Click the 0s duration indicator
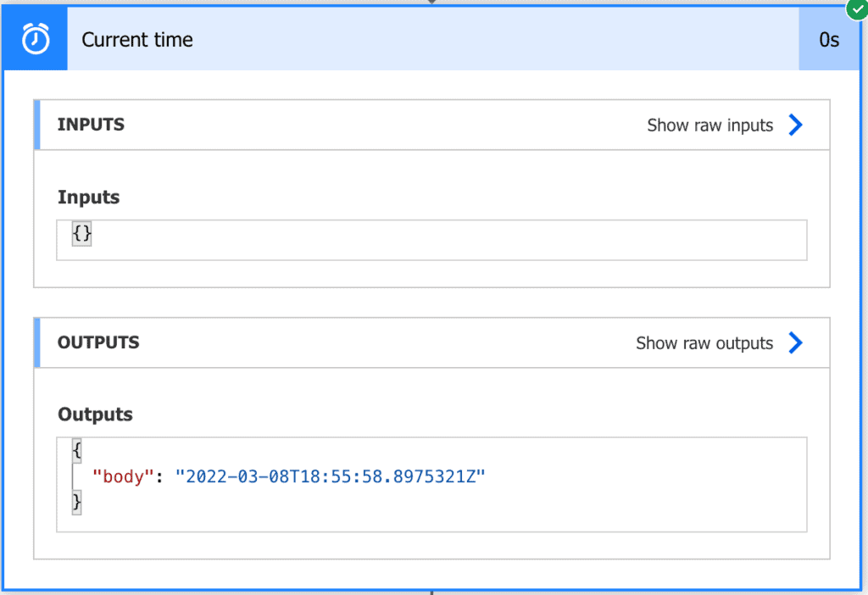 [828, 39]
